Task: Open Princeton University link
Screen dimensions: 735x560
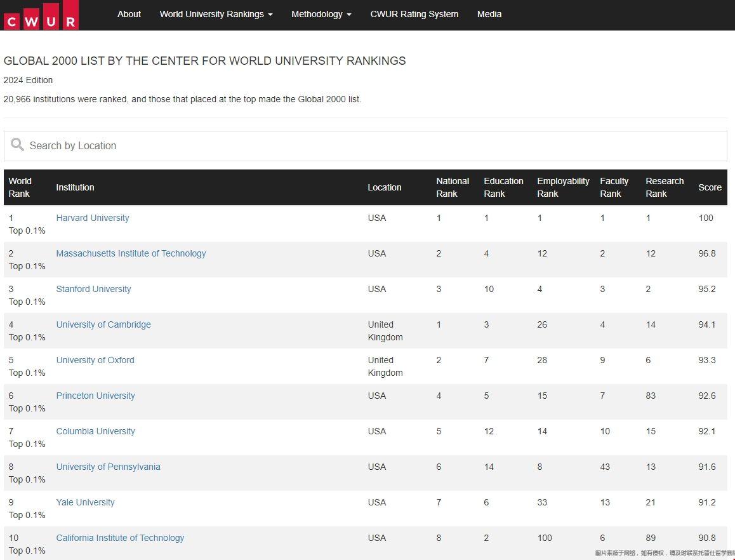Action: [96, 396]
